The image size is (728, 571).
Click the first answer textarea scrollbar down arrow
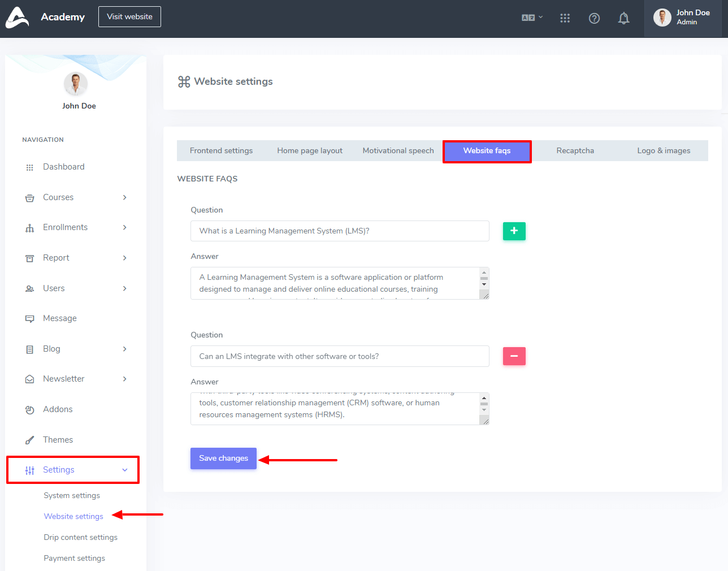[x=484, y=284]
